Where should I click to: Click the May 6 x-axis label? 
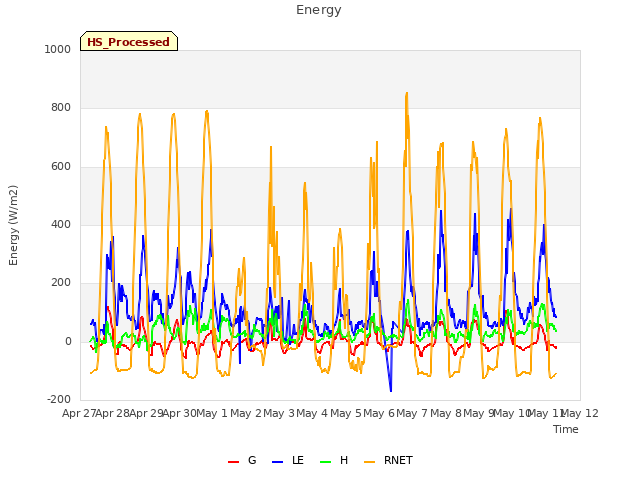[379, 413]
